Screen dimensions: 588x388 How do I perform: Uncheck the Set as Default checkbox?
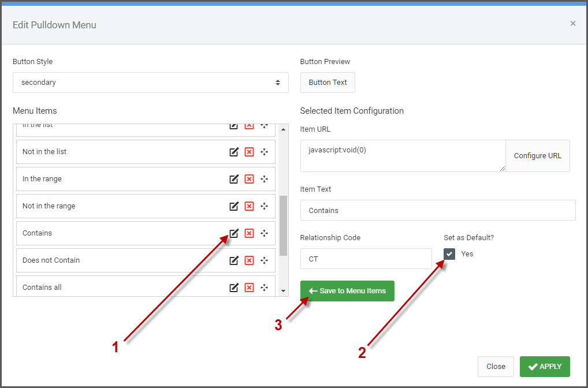tap(449, 254)
